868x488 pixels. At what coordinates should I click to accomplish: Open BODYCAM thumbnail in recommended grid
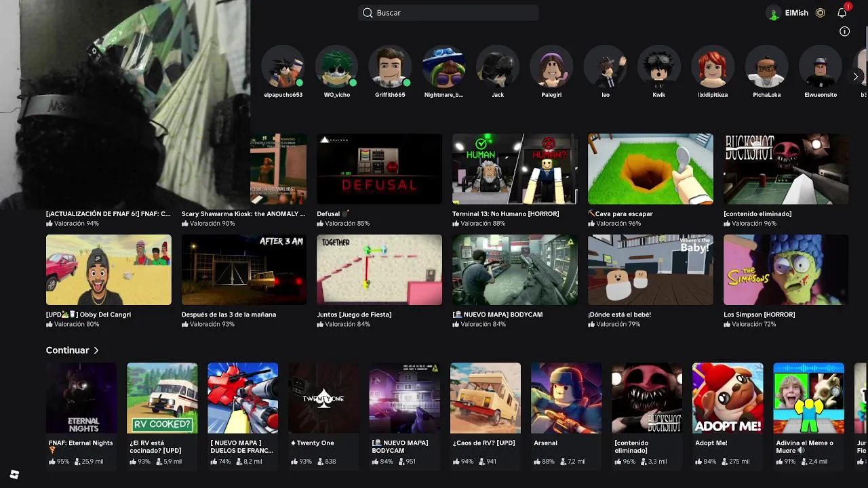(x=515, y=270)
